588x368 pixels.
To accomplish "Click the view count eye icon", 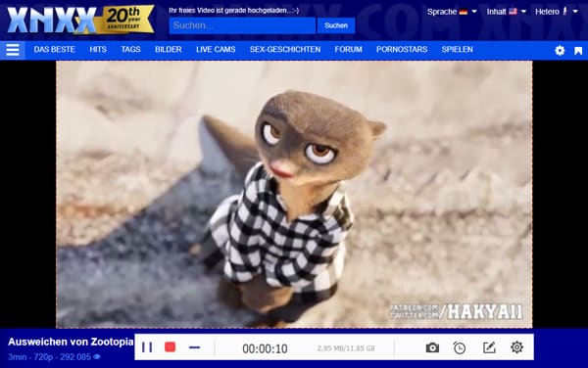I will click(x=97, y=357).
